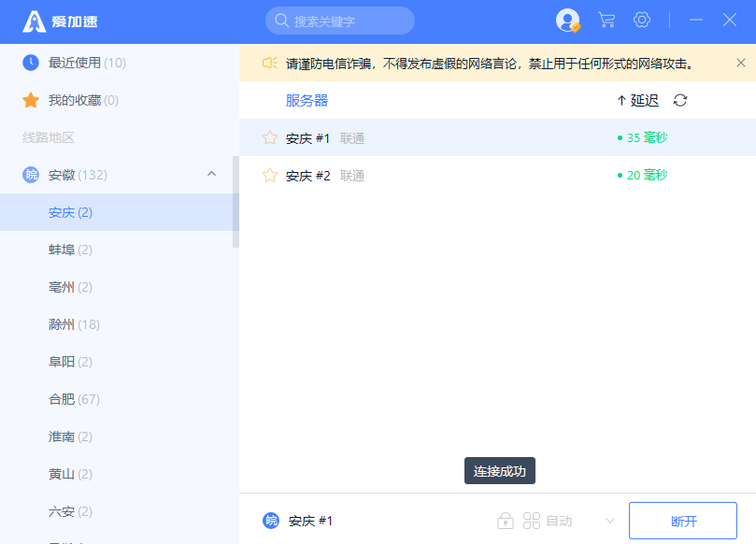This screenshot has width=756, height=544.
Task: Close the 爱加速 window
Action: click(730, 21)
